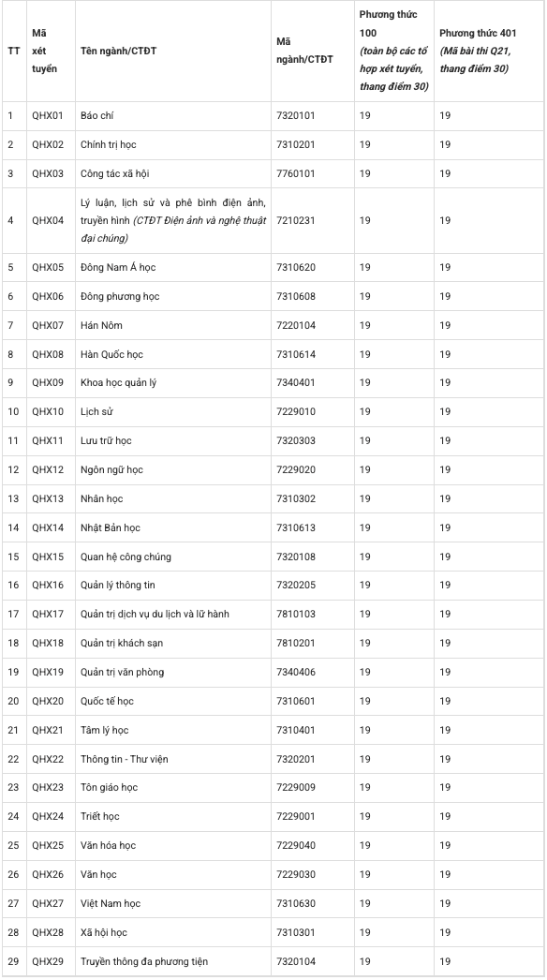547x980 pixels.
Task: Select the QHX29 admission code
Action: point(48,961)
